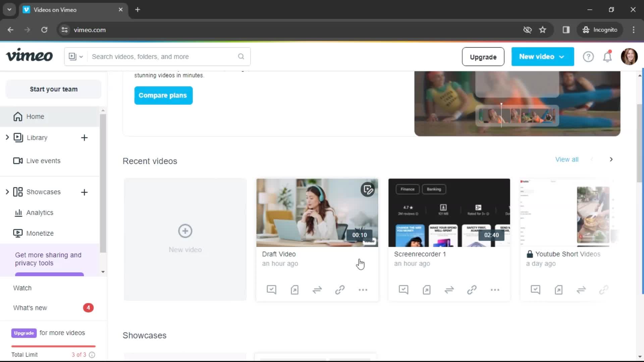The width and height of the screenshot is (644, 362).
Task: Click the copy link icon for Screenrecorder 1
Action: click(x=472, y=290)
